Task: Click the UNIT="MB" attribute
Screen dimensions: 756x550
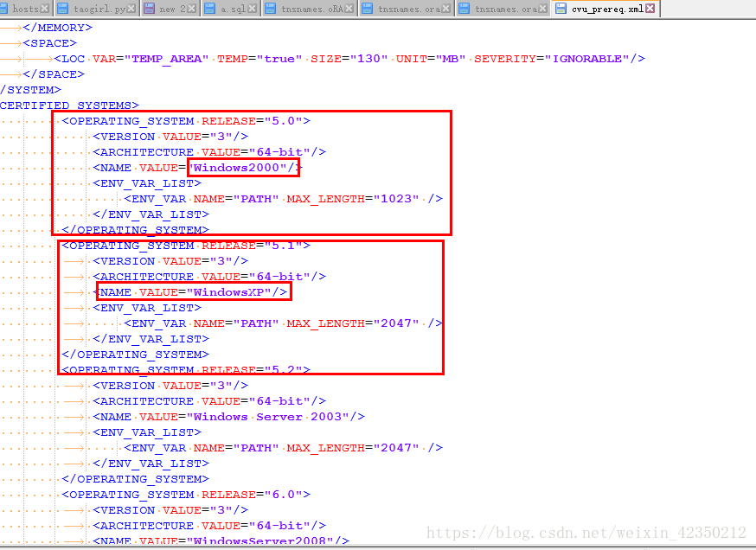Action: (x=431, y=59)
